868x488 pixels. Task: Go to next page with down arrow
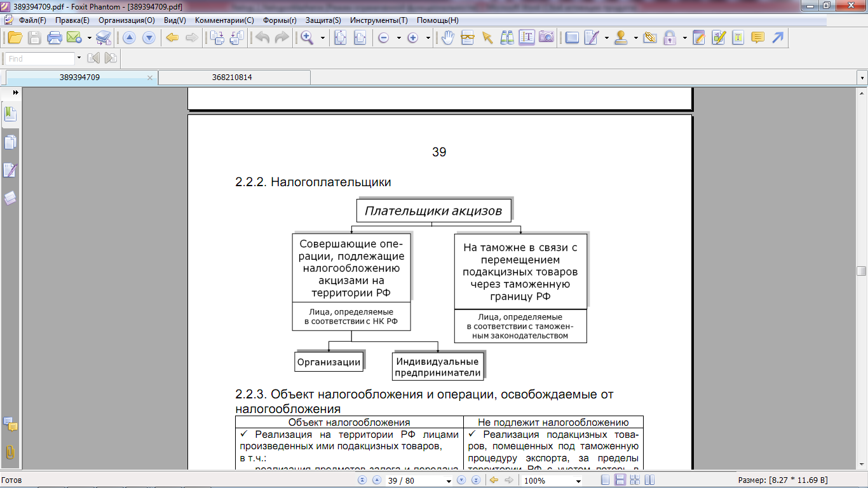pyautogui.click(x=149, y=37)
